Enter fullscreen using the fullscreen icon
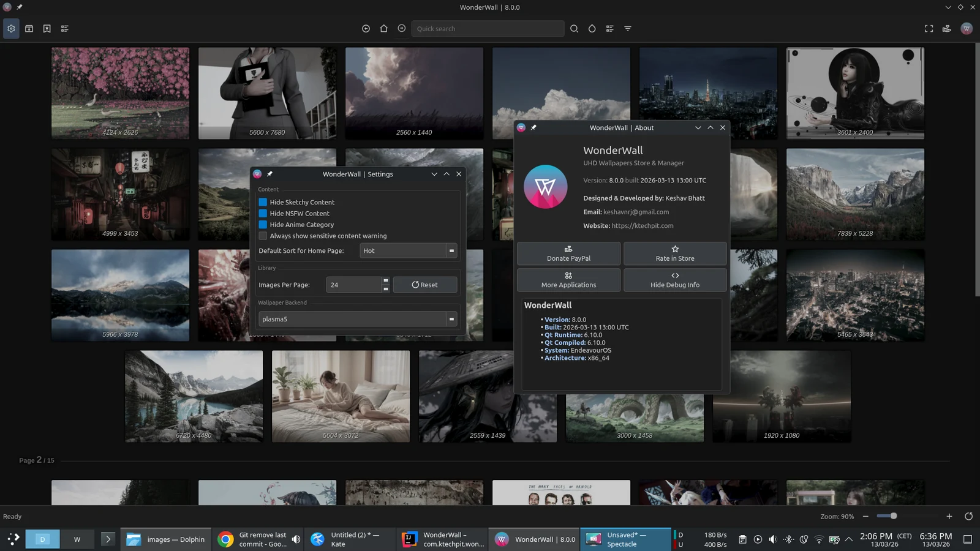Screen dimensions: 980x551 click(929, 29)
